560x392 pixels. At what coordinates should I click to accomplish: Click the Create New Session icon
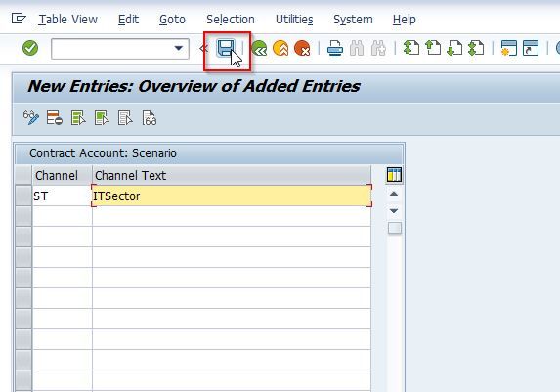[509, 48]
